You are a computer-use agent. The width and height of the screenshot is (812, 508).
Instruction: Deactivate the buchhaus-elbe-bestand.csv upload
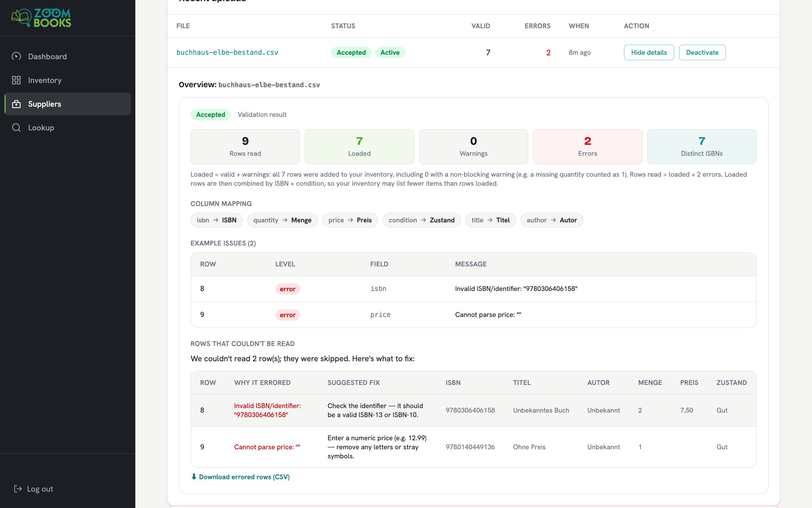click(x=702, y=52)
